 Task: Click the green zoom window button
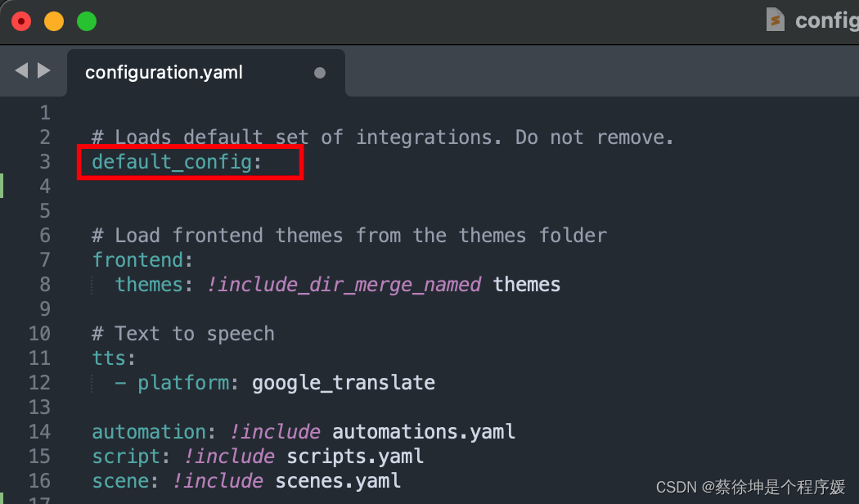87,21
